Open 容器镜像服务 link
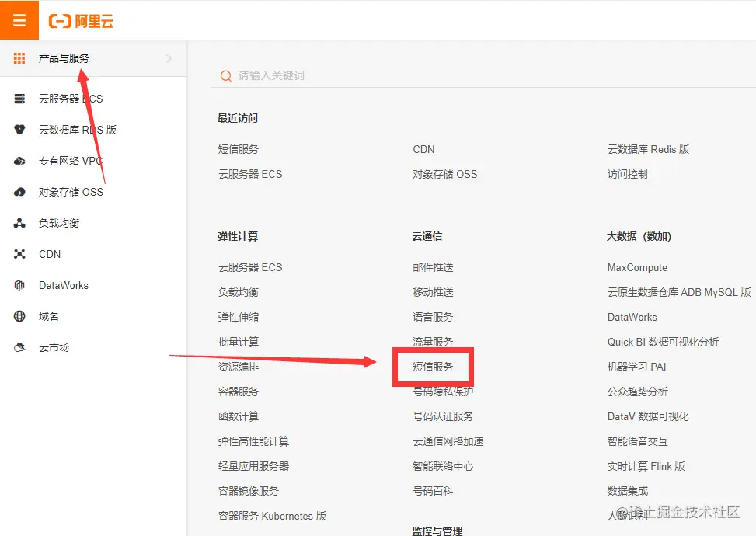This screenshot has width=756, height=536. tap(249, 491)
